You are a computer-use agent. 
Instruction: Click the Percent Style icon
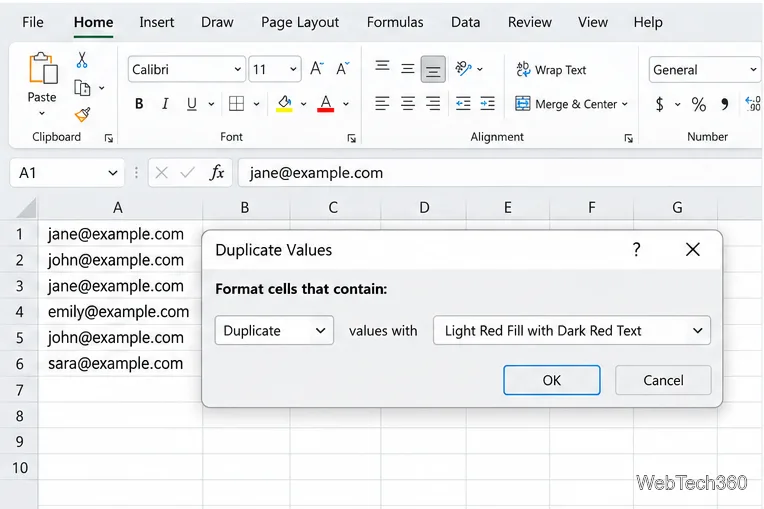699,104
